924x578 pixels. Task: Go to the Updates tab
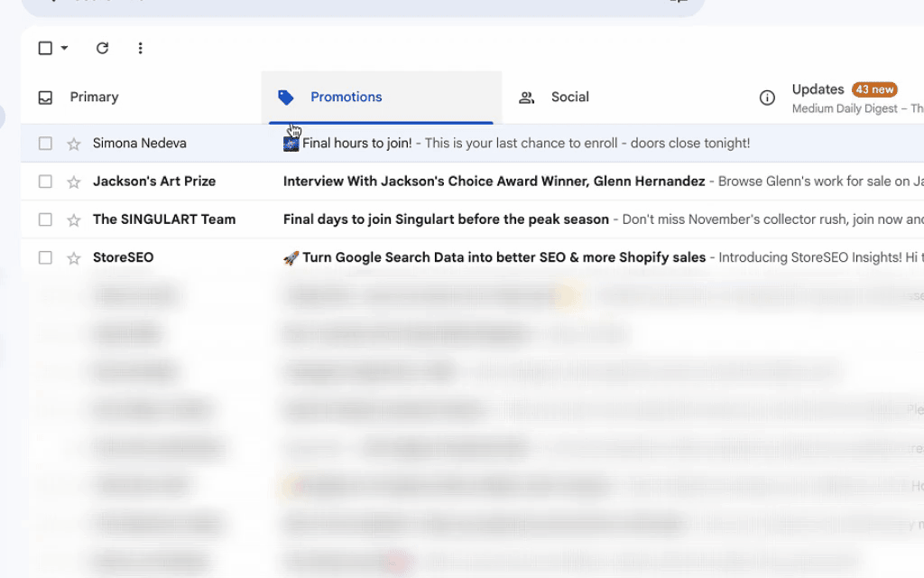pyautogui.click(x=818, y=89)
